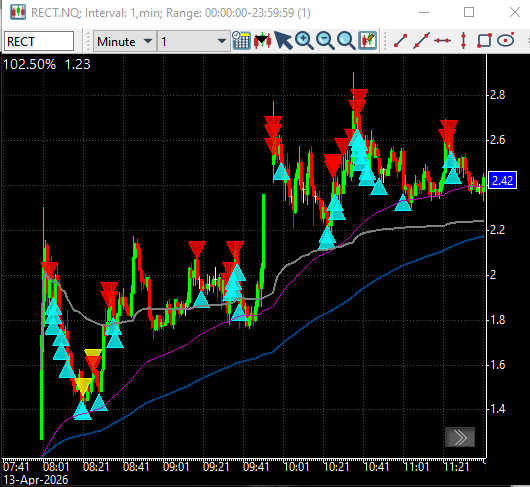530x487 pixels.
Task: Select the line segment drawing tool
Action: click(x=401, y=41)
